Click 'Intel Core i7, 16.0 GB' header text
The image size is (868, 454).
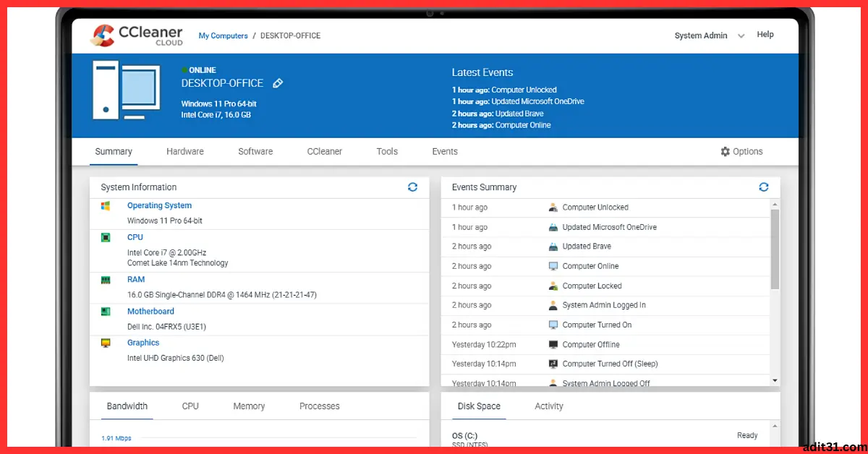pos(216,115)
